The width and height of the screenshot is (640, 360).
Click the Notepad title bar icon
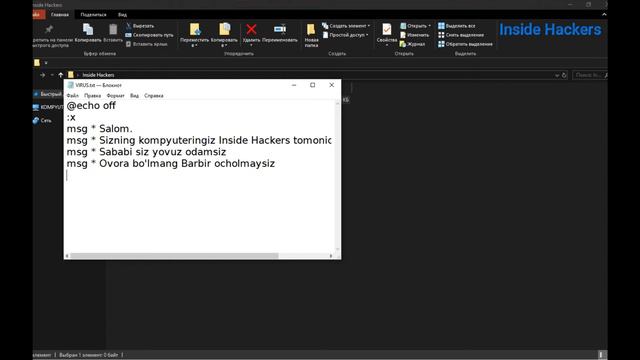point(70,85)
